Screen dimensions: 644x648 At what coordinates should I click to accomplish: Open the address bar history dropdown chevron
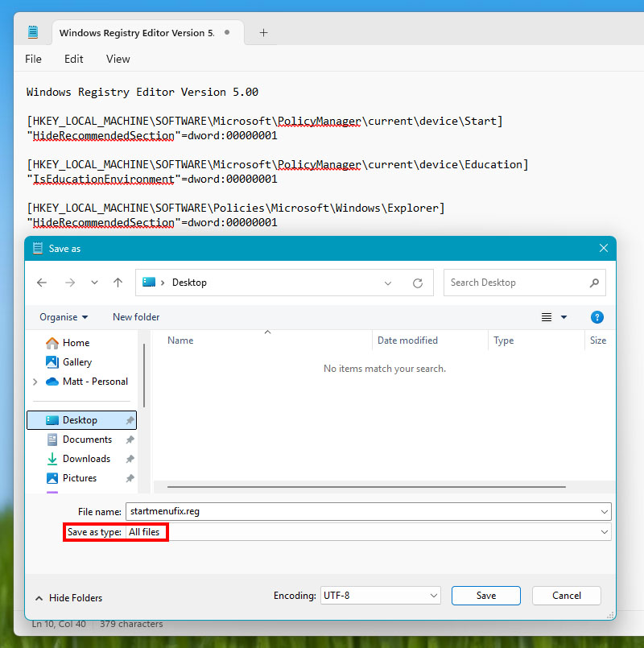pos(388,283)
